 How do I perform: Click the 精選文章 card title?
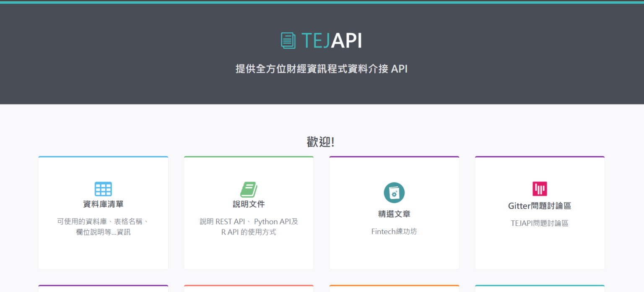click(x=394, y=214)
